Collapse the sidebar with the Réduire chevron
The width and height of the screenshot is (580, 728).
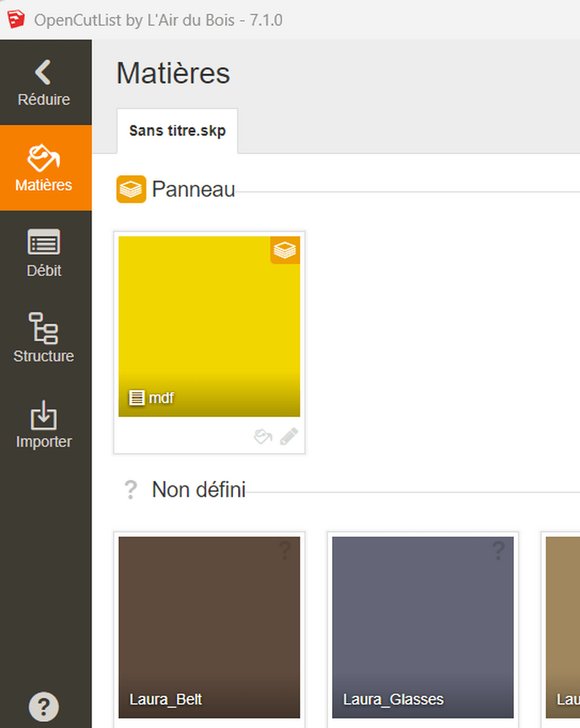[43, 73]
